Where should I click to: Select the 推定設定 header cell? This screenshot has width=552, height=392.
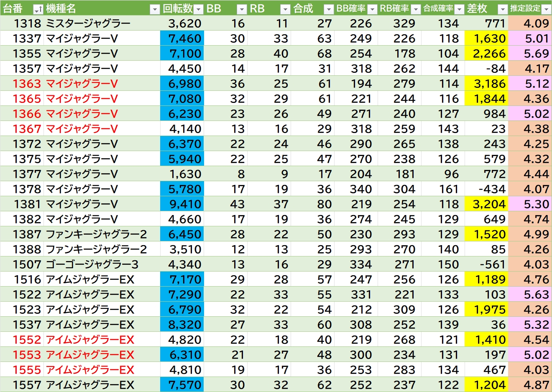point(530,8)
